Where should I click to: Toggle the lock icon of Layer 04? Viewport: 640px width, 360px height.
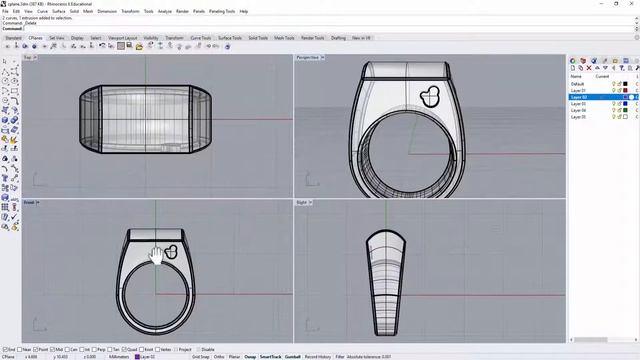point(619,110)
